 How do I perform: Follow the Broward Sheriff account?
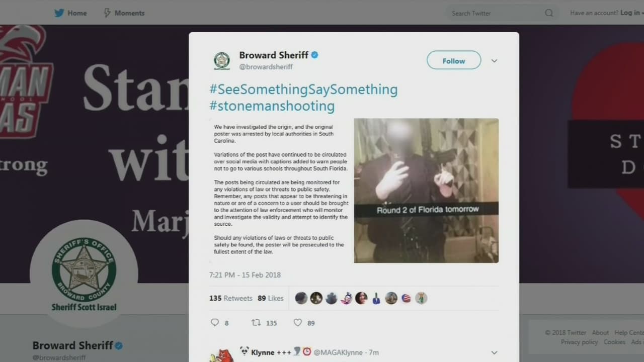(454, 61)
